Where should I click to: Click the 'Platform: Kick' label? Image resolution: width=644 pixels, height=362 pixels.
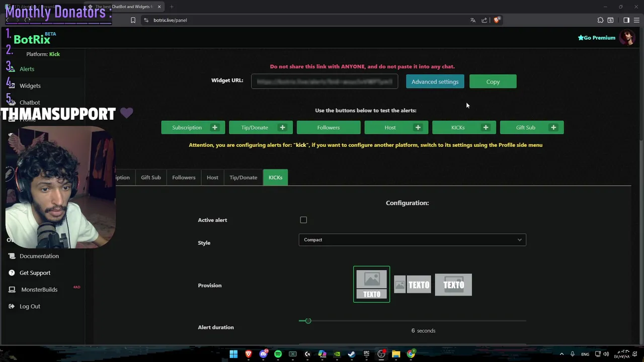pos(43,54)
